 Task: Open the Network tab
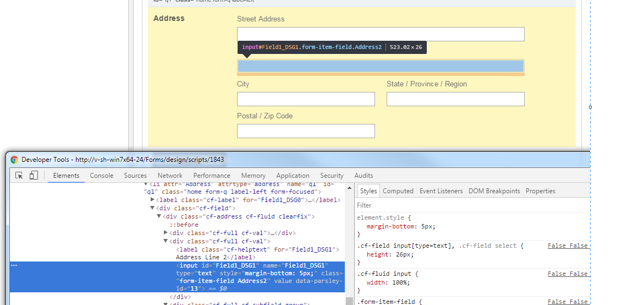[170, 176]
